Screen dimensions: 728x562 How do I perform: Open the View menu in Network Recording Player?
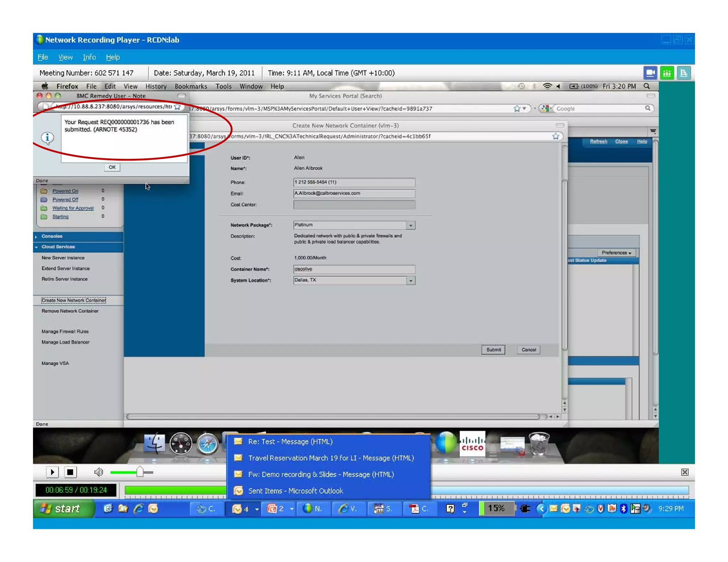65,57
